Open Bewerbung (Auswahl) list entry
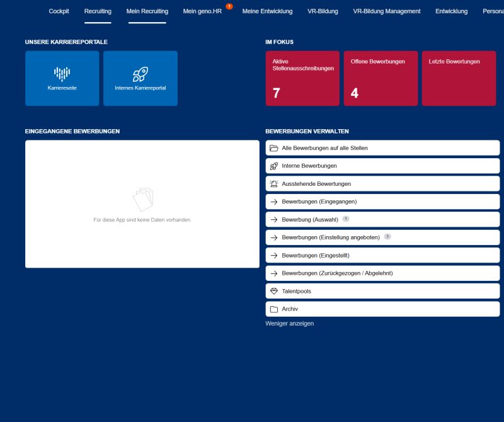Image resolution: width=504 pixels, height=422 pixels. tap(310, 220)
